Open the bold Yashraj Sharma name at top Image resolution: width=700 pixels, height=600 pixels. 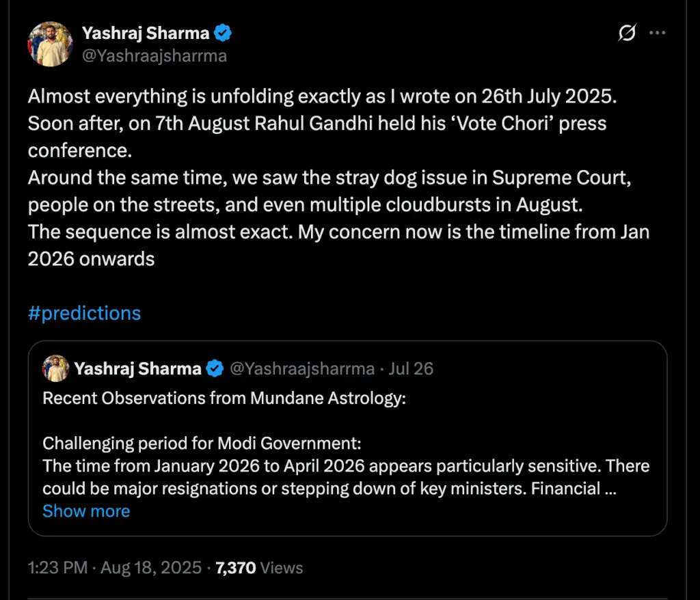pos(145,33)
